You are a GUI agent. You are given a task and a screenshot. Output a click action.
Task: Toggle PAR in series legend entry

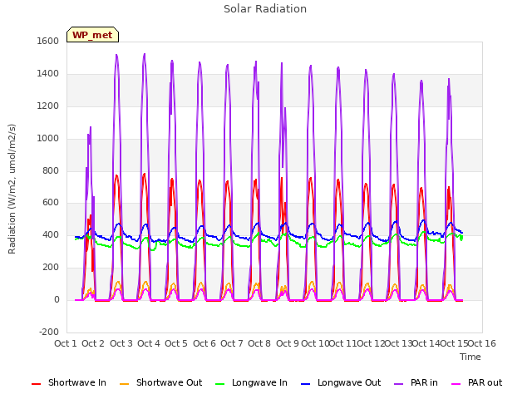pyautogui.click(x=416, y=382)
